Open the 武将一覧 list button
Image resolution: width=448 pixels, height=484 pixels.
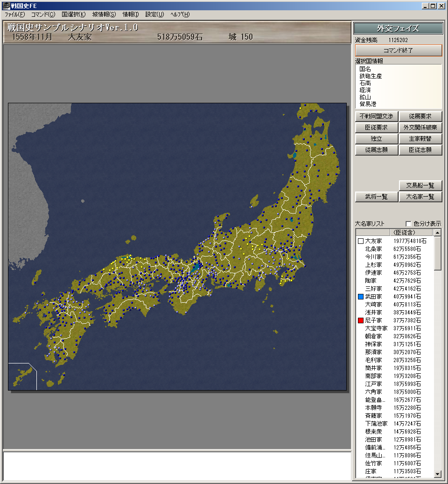point(376,197)
